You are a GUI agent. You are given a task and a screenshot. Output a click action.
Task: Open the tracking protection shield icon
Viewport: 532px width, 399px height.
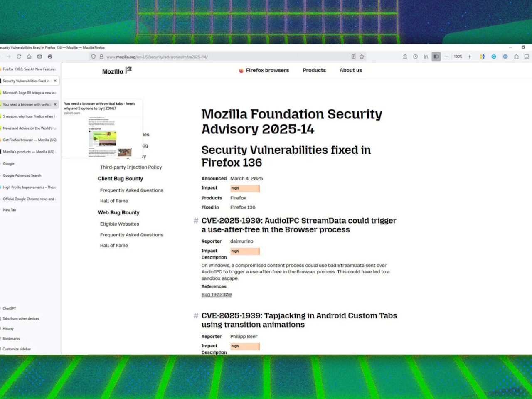click(94, 57)
